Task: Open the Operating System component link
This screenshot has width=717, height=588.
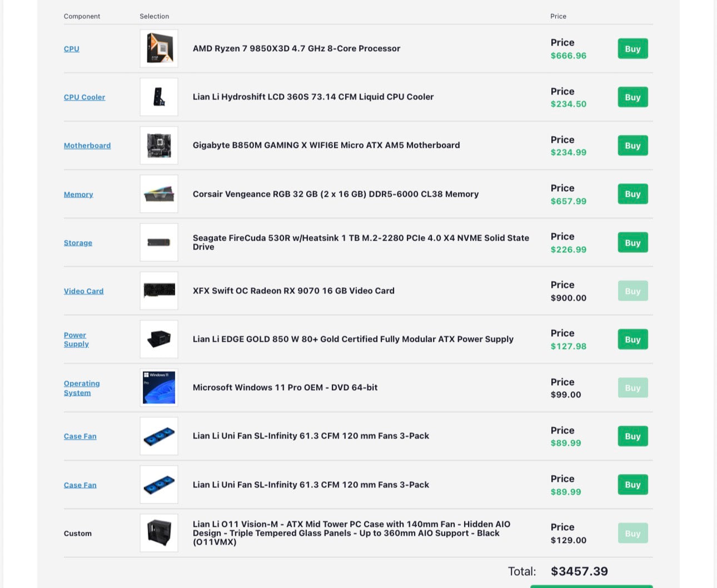Action: (82, 388)
